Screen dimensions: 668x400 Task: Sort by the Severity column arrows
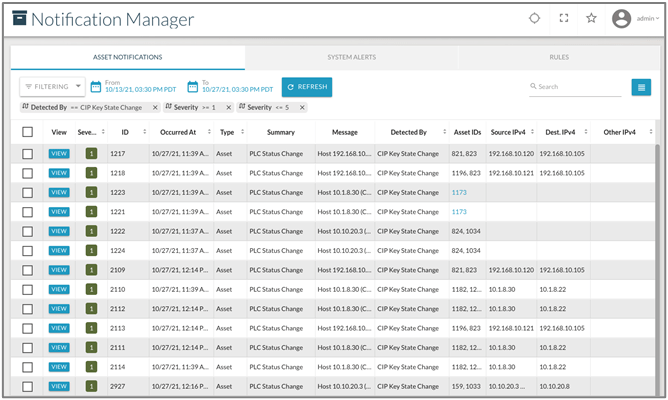pos(103,132)
